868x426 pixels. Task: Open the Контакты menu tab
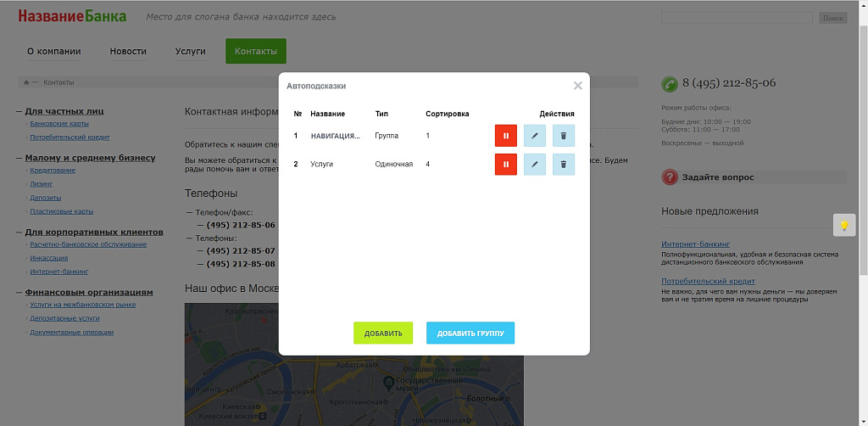tap(255, 51)
